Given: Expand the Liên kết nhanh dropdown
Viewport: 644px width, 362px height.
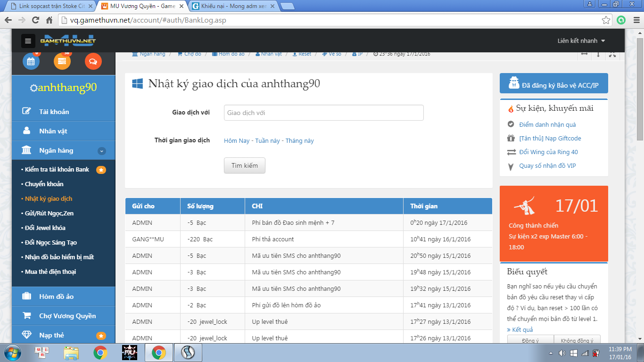Looking at the screenshot, I should 581,41.
